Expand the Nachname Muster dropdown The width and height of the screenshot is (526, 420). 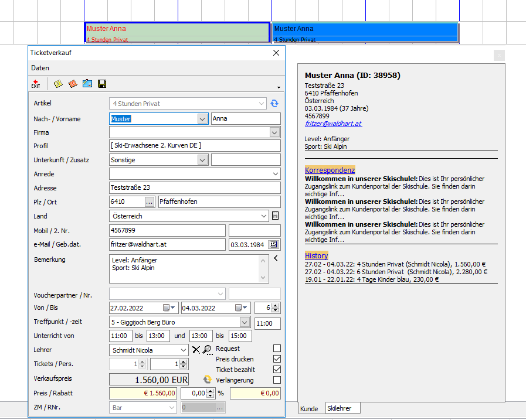coord(202,119)
